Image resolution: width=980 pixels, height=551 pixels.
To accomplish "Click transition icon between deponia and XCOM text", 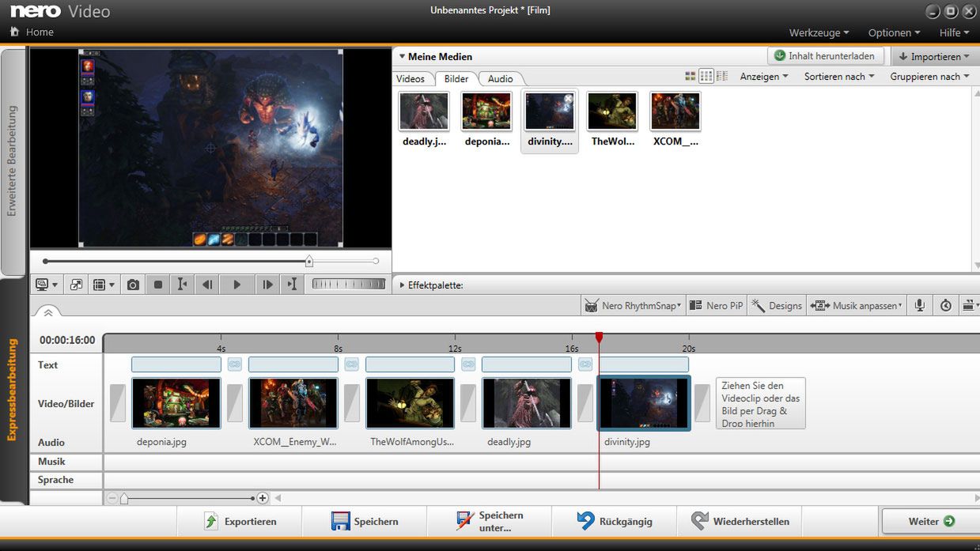I will coord(235,364).
